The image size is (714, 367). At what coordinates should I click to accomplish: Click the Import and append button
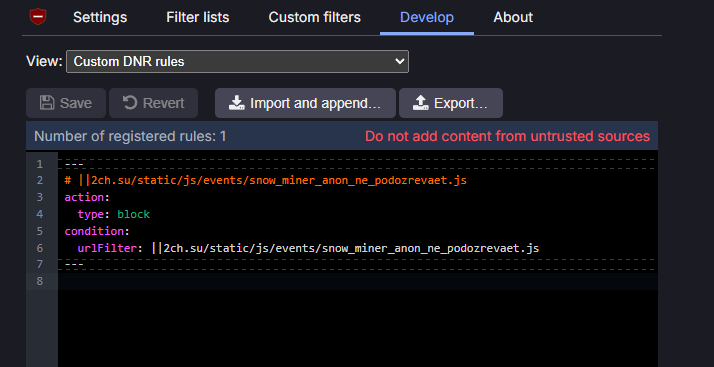(305, 103)
